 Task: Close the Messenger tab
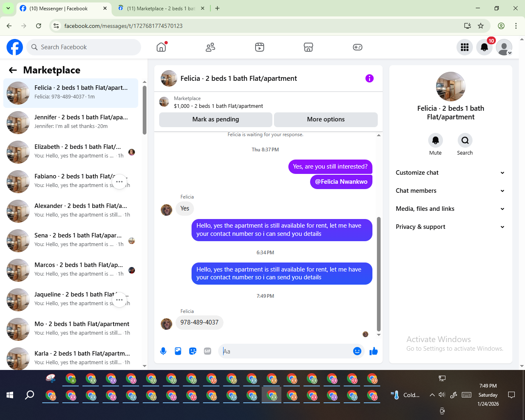pyautogui.click(x=105, y=8)
